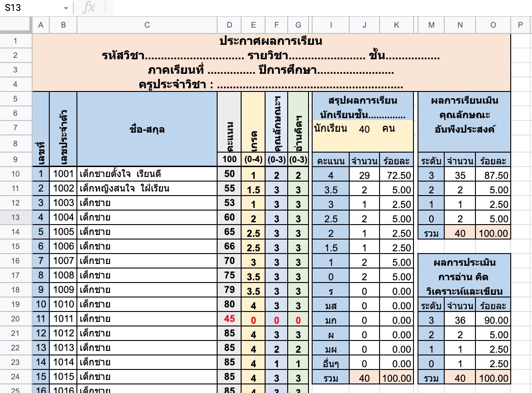This screenshot has width=532, height=393.
Task: Click the ชื่อ-สกุล column heading
Action: tap(147, 129)
